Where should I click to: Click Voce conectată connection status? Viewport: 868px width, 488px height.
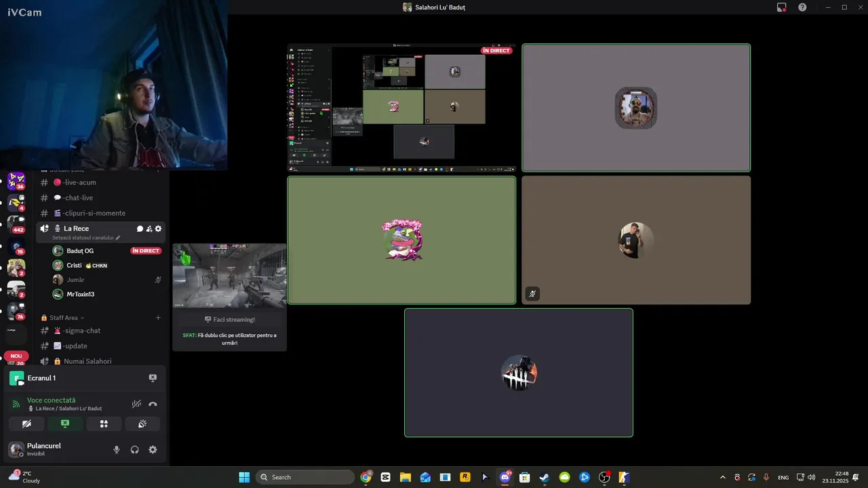coord(51,401)
